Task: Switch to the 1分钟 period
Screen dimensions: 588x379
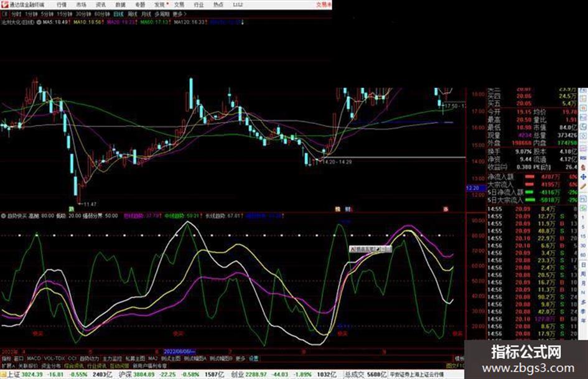Action: pos(31,14)
